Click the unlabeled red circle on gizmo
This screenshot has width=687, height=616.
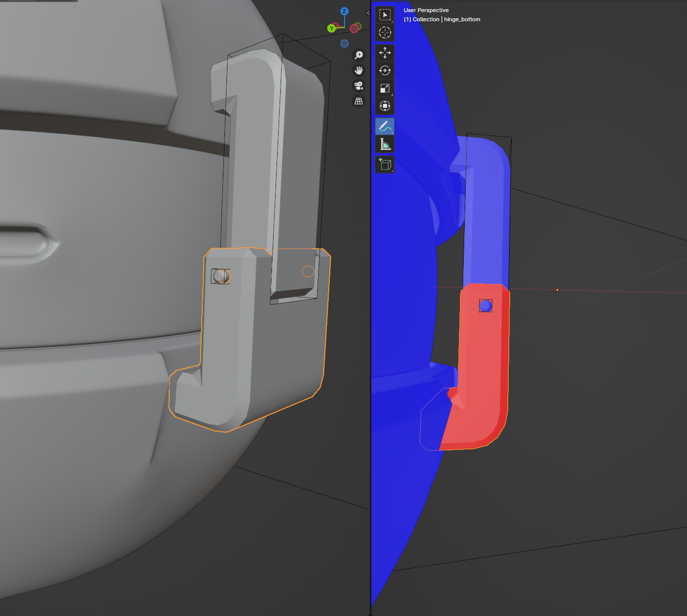[x=354, y=28]
